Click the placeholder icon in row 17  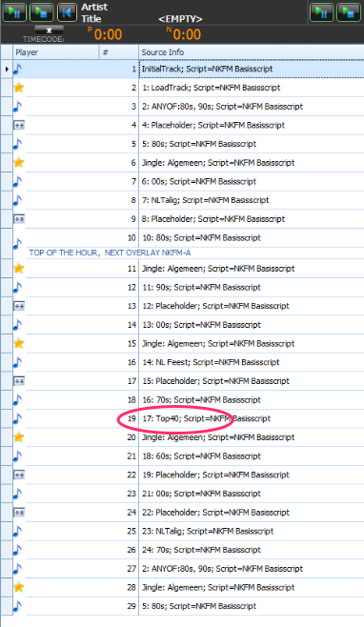coord(19,381)
